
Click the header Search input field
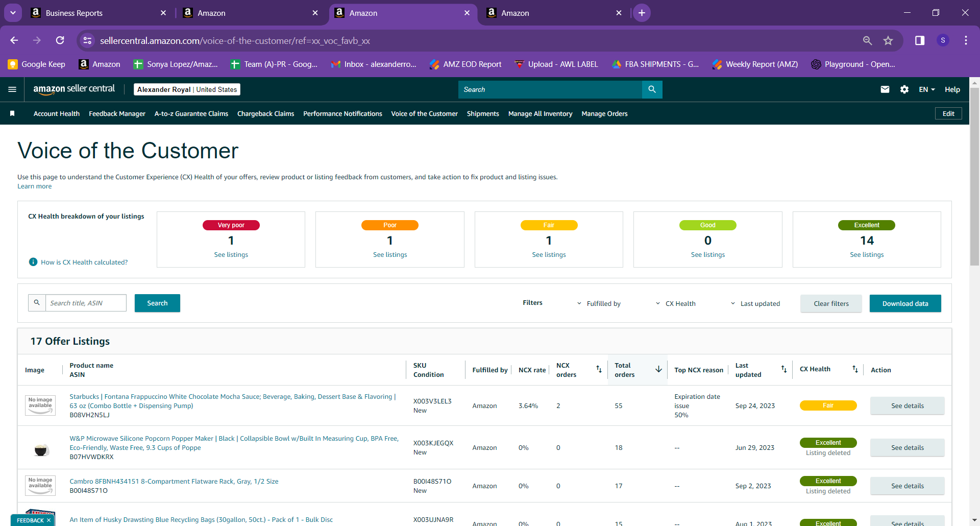tap(550, 89)
